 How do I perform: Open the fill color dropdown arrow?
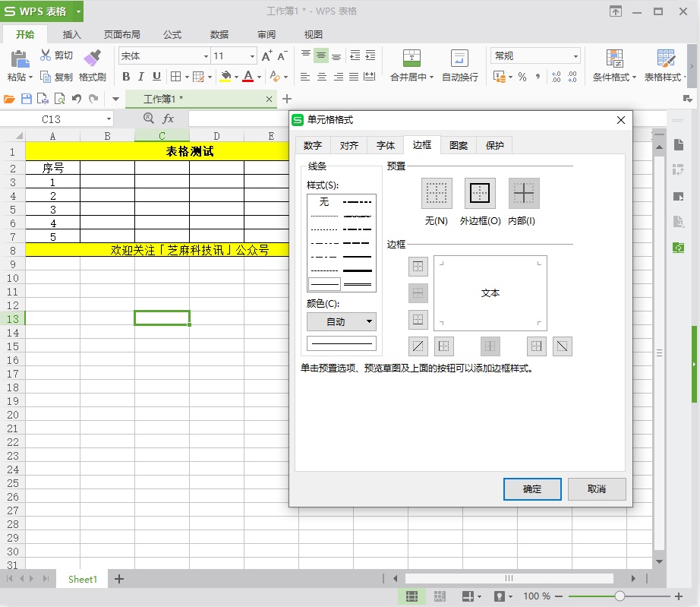tap(236, 77)
